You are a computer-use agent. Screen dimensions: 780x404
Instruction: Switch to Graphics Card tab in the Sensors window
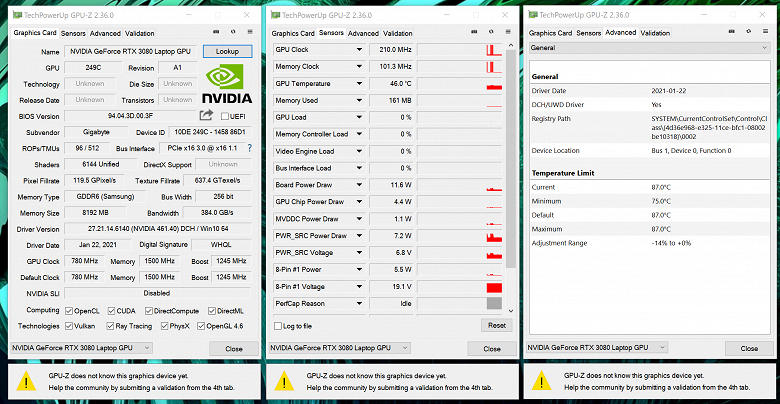pyautogui.click(x=292, y=34)
